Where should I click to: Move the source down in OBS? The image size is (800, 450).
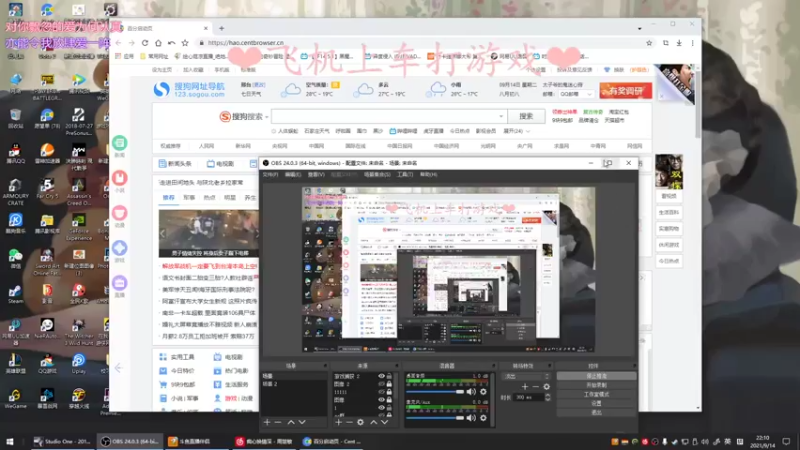pyautogui.click(x=385, y=422)
